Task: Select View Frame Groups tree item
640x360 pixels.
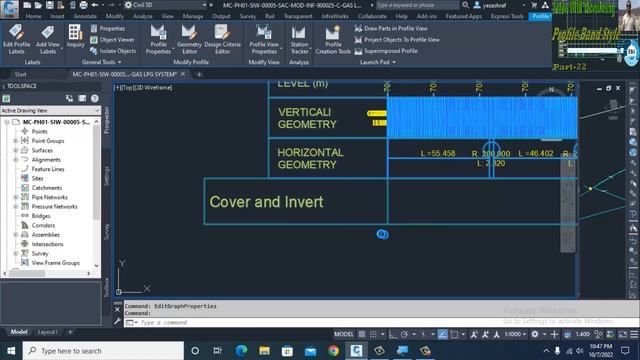Action: [56, 263]
